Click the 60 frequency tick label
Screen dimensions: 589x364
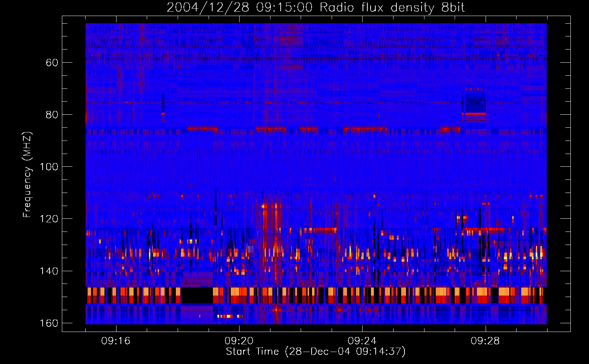click(52, 63)
